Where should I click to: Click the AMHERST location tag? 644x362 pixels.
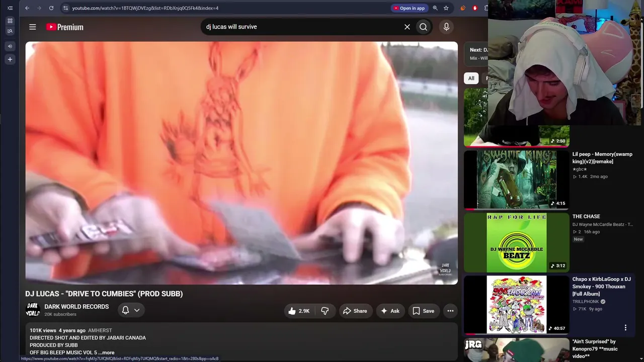pos(100,331)
